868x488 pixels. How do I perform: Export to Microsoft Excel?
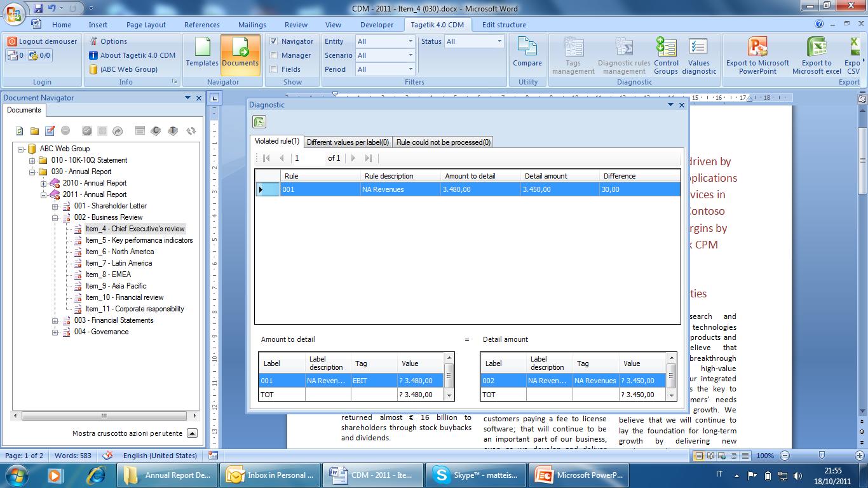click(x=817, y=56)
